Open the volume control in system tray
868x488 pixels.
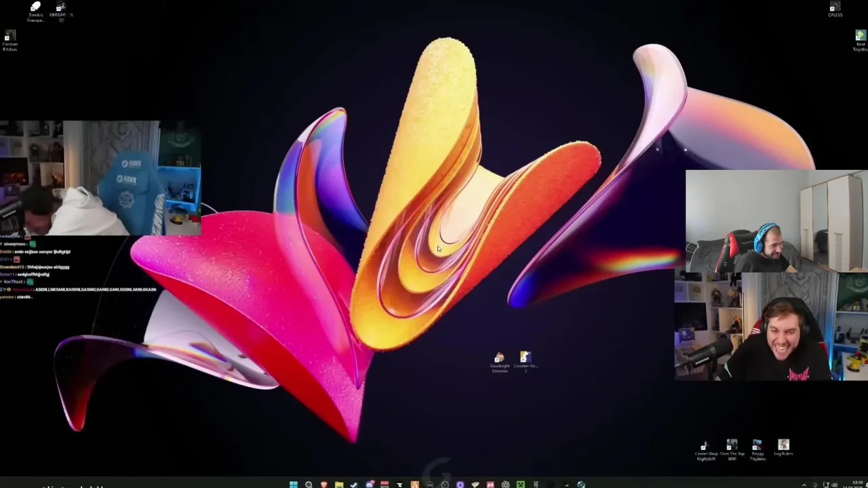[835, 485]
